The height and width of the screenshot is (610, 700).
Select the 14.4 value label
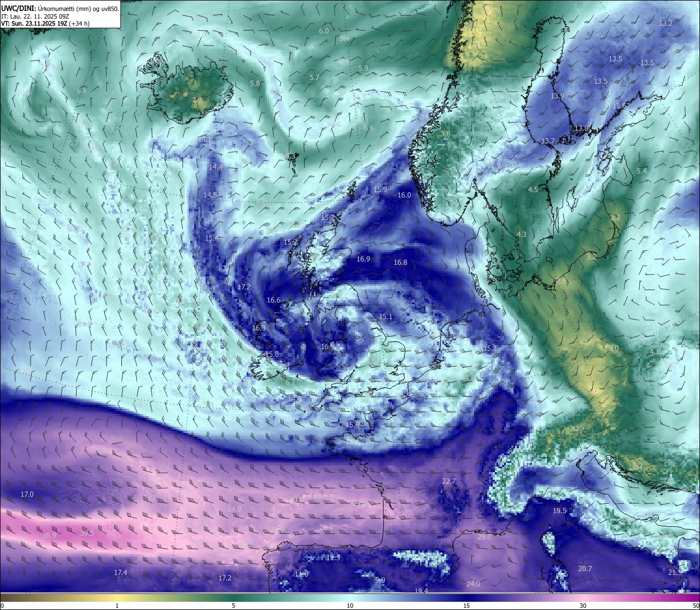[215, 167]
